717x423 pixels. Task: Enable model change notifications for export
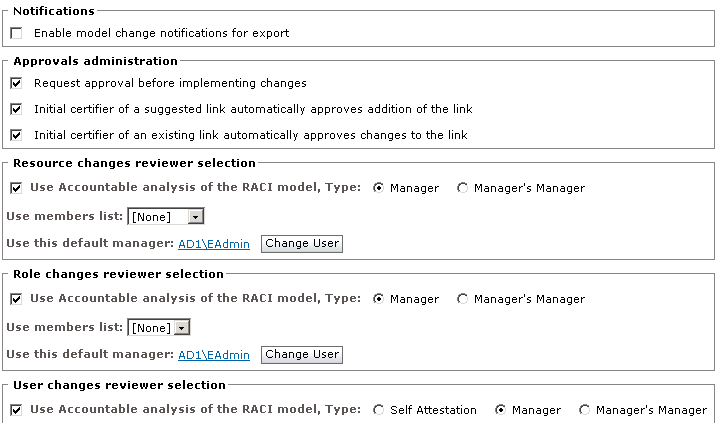[16, 33]
